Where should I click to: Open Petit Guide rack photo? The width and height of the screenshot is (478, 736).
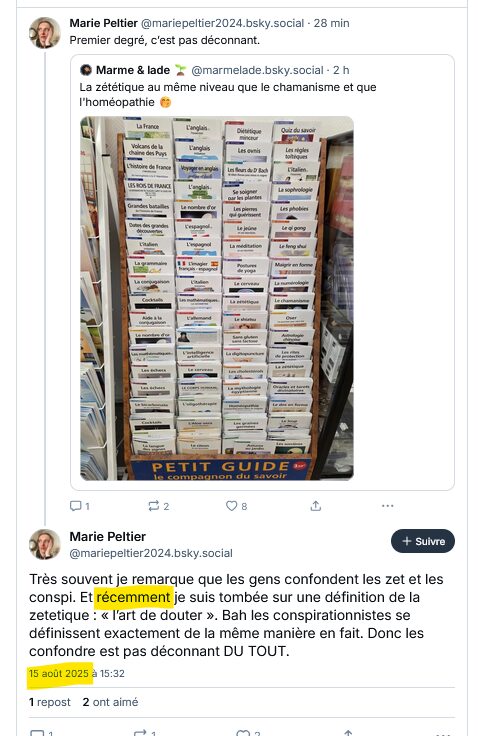click(x=217, y=298)
